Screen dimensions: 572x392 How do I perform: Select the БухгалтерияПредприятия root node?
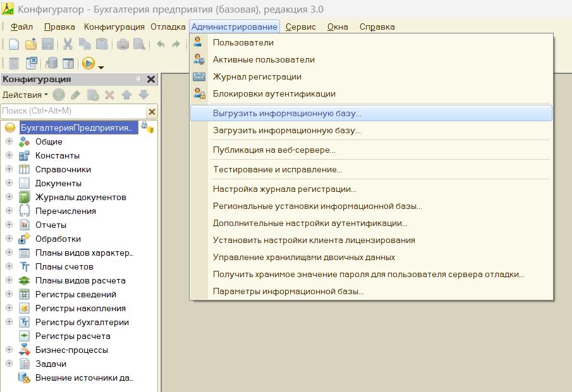click(79, 128)
